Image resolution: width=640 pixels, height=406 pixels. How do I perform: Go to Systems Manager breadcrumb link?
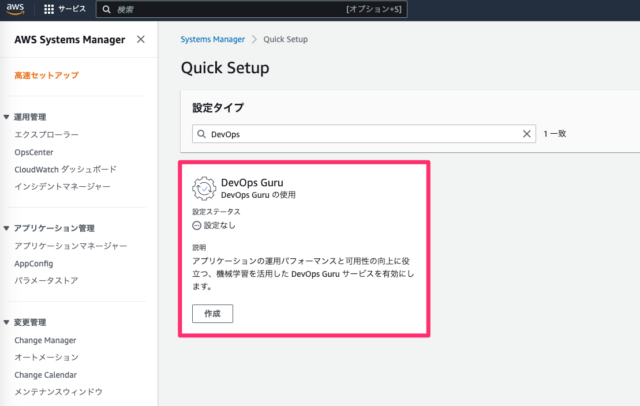coord(213,40)
